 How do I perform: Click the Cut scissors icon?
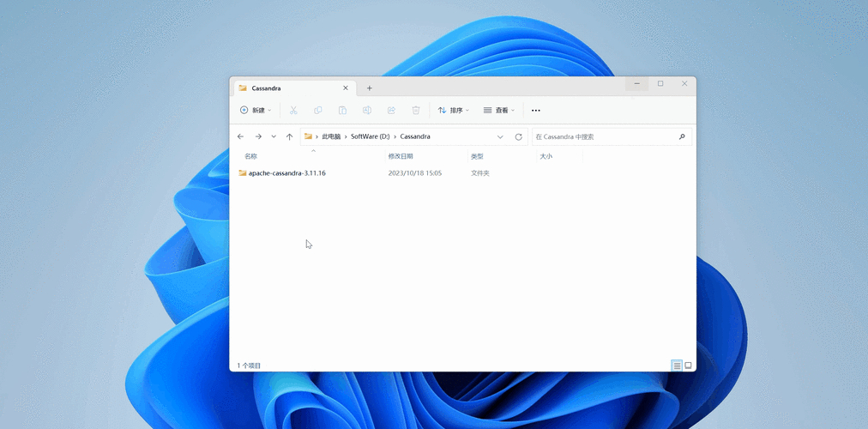(x=293, y=110)
